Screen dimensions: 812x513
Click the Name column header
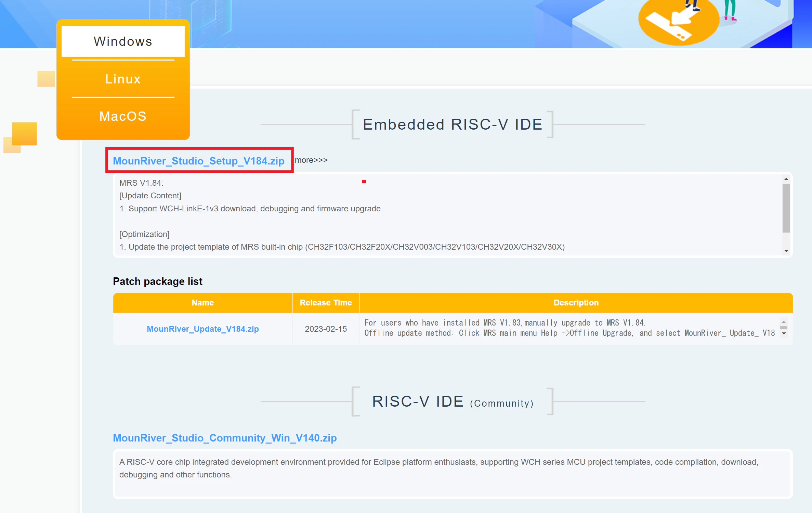[x=203, y=303]
